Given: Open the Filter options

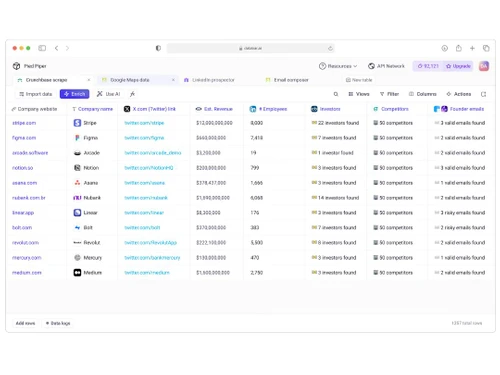Looking at the screenshot, I should (389, 94).
